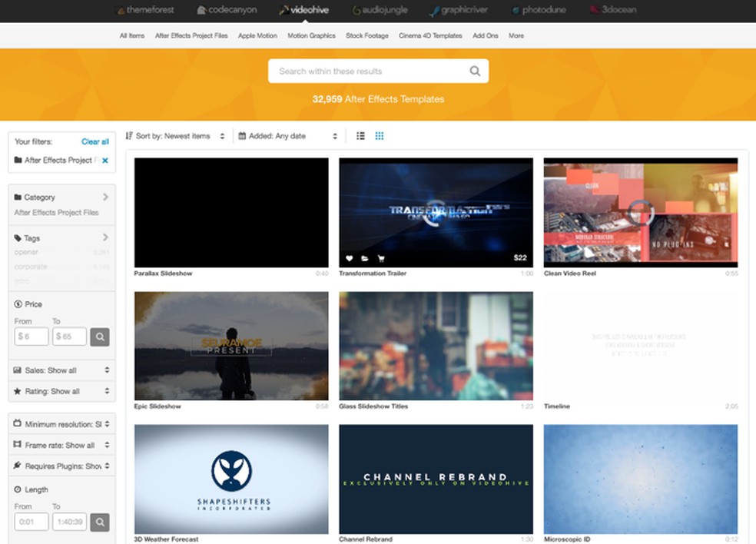756x544 pixels.
Task: Click the search magnifier in results box
Action: [x=475, y=71]
